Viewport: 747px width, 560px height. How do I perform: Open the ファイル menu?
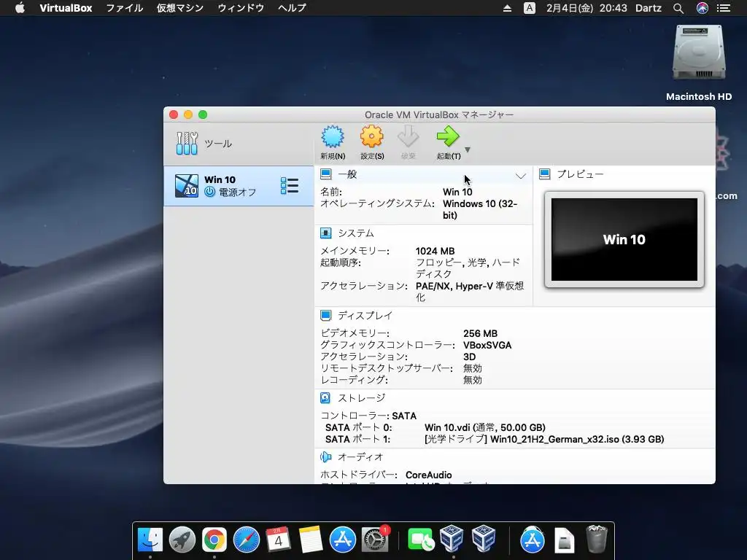coord(124,8)
